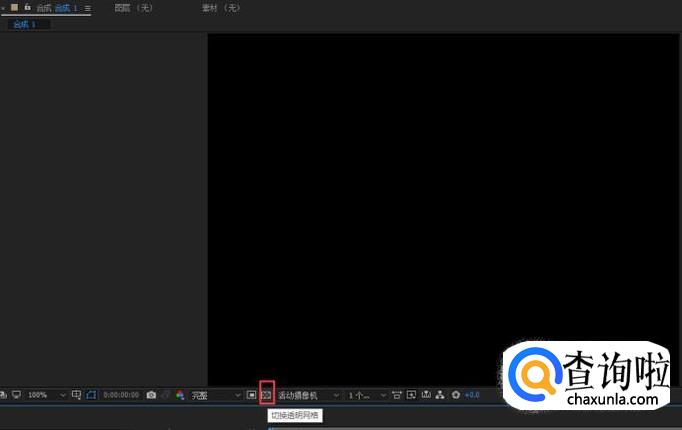682x430 pixels.
Task: Open the RGB channel display icon
Action: click(x=180, y=395)
